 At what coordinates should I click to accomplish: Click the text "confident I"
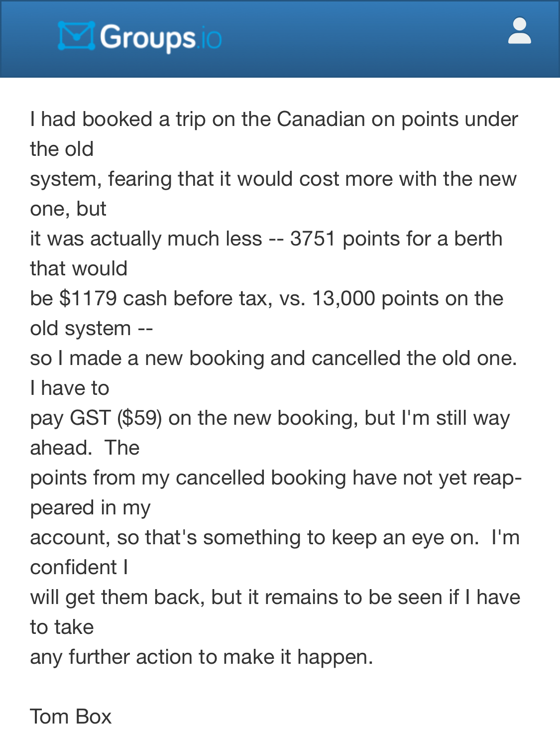pyautogui.click(x=79, y=568)
